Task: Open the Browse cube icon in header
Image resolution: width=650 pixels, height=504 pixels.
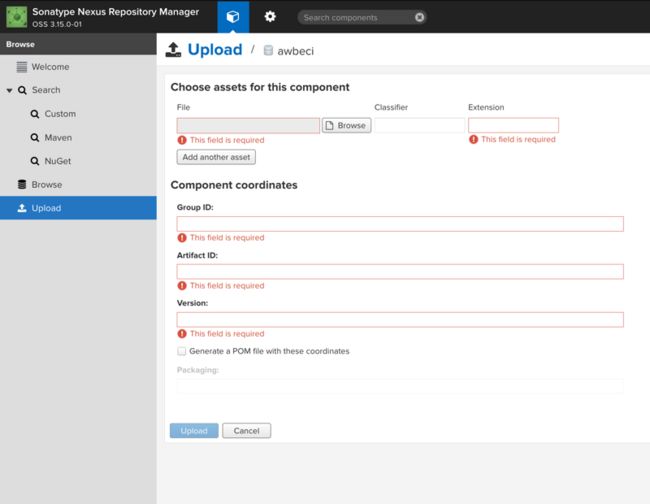Action: pos(233,17)
